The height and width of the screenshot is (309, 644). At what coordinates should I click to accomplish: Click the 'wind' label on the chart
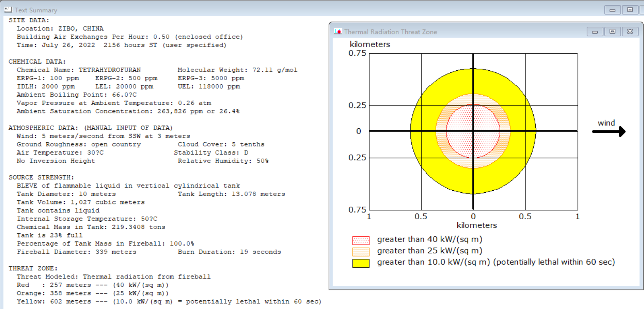point(606,123)
